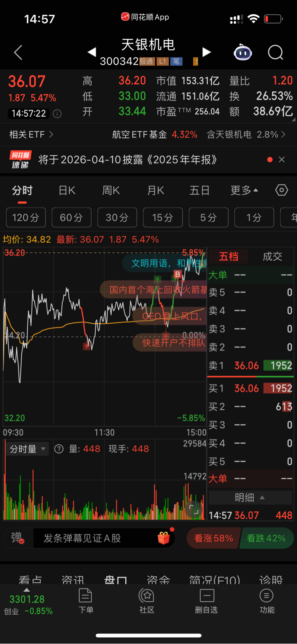This screenshot has height=644, width=297.
Task: Switch to 日K chart tab
Action: pyautogui.click(x=67, y=190)
